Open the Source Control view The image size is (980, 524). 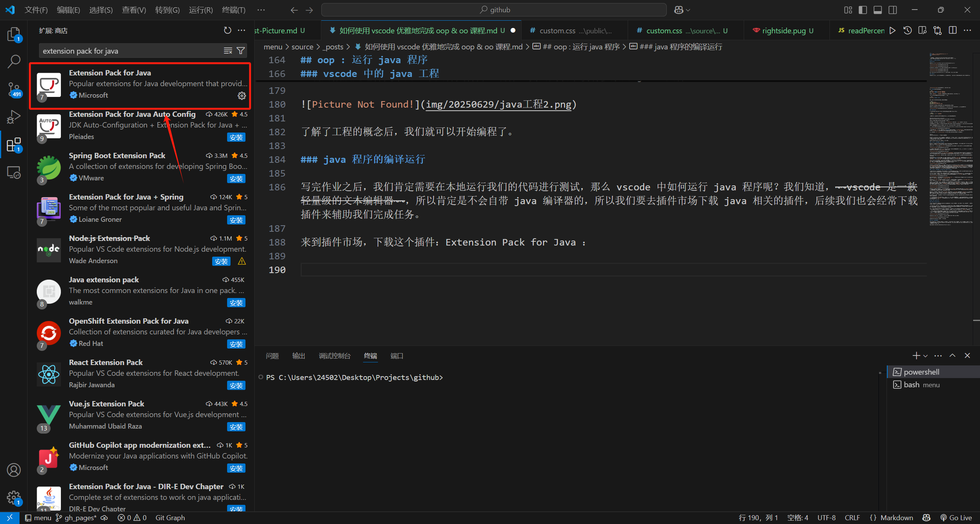[14, 89]
